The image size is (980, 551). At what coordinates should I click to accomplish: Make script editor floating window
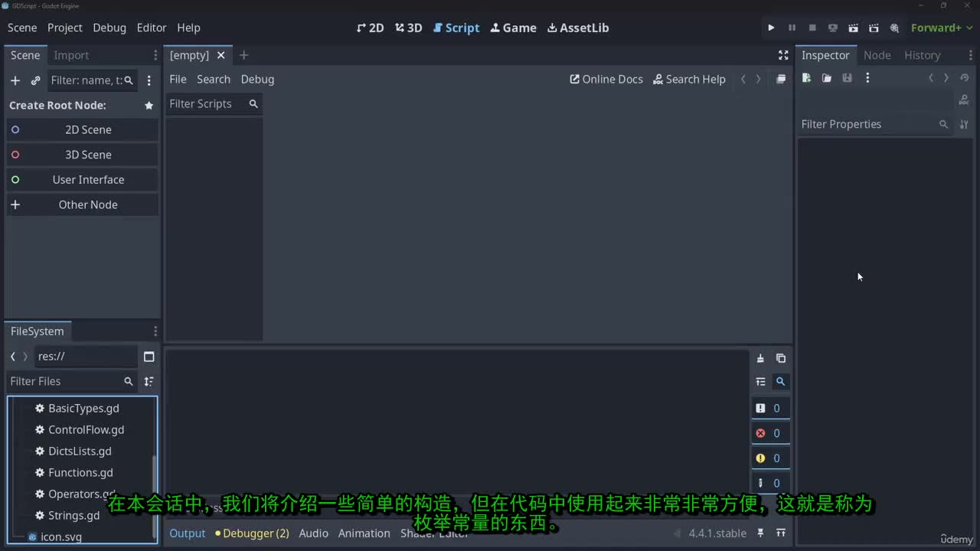pos(781,79)
